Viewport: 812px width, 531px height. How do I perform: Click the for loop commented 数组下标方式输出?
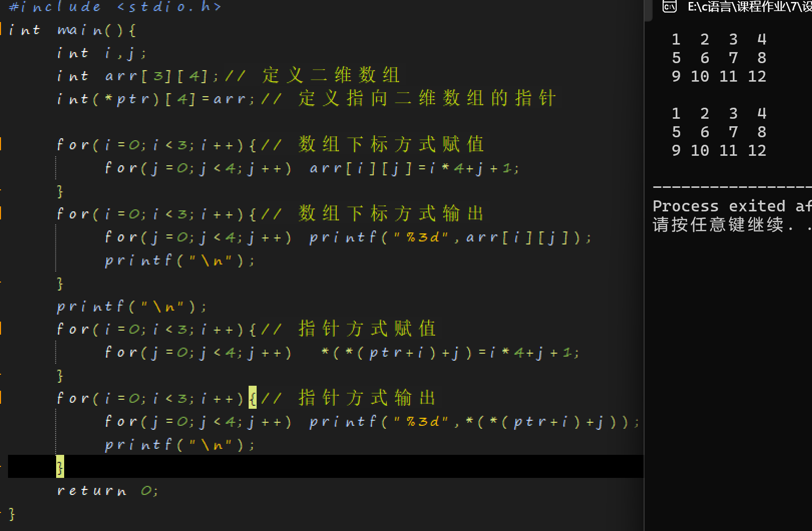[270, 214]
